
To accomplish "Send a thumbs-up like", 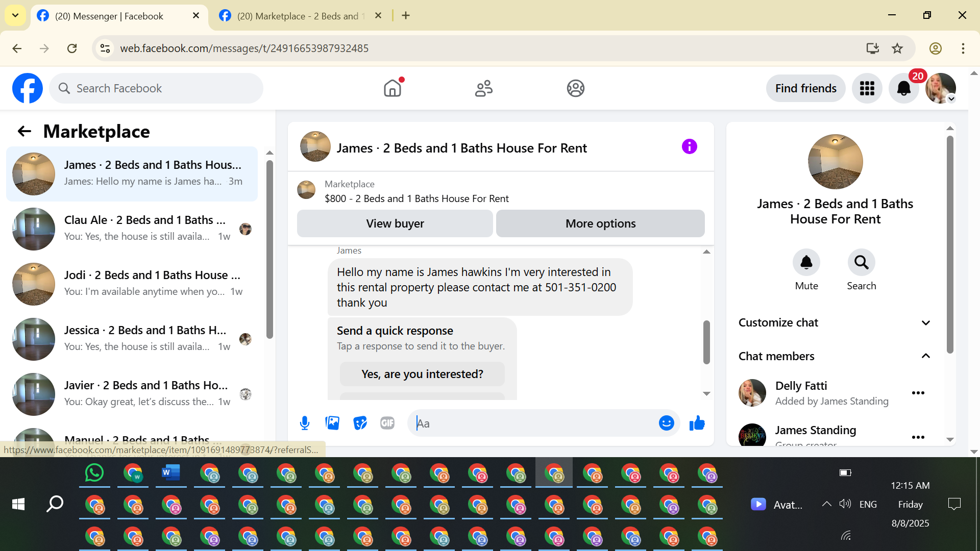I will 697,423.
